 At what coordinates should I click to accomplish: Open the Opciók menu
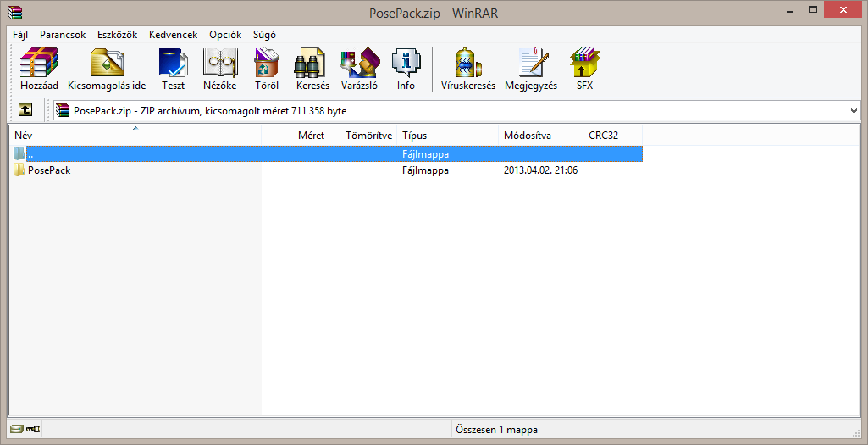[225, 35]
